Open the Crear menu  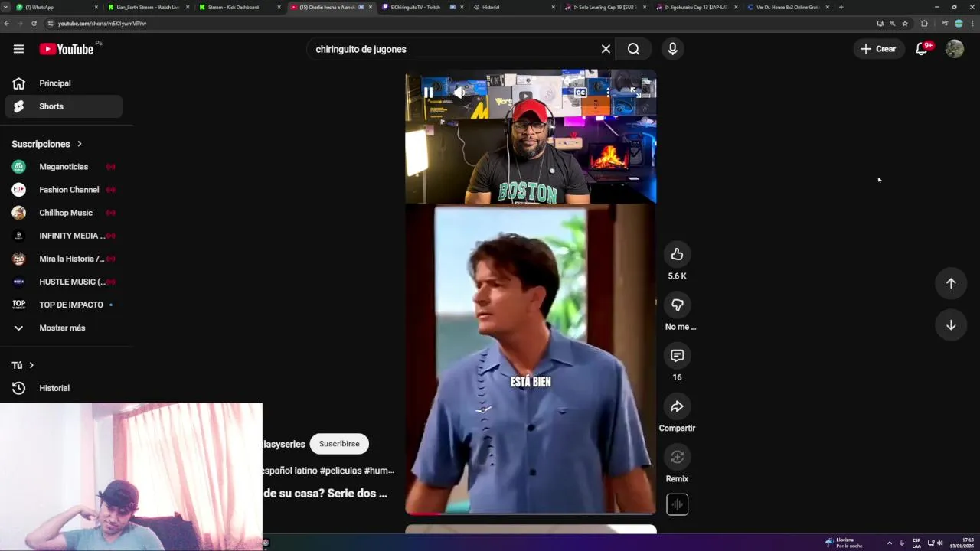[878, 49]
